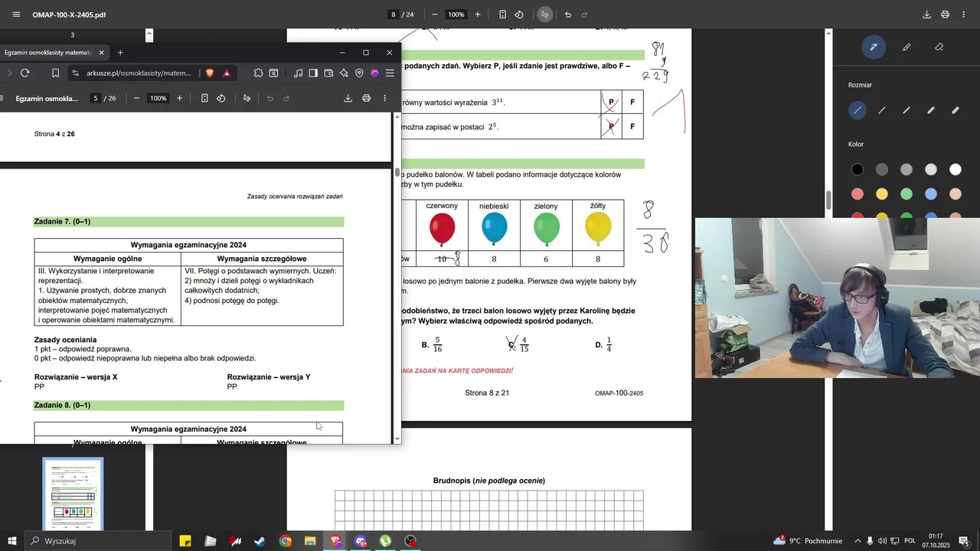
Task: Close the Egzamin osmoklasisty tab
Action: (x=101, y=52)
